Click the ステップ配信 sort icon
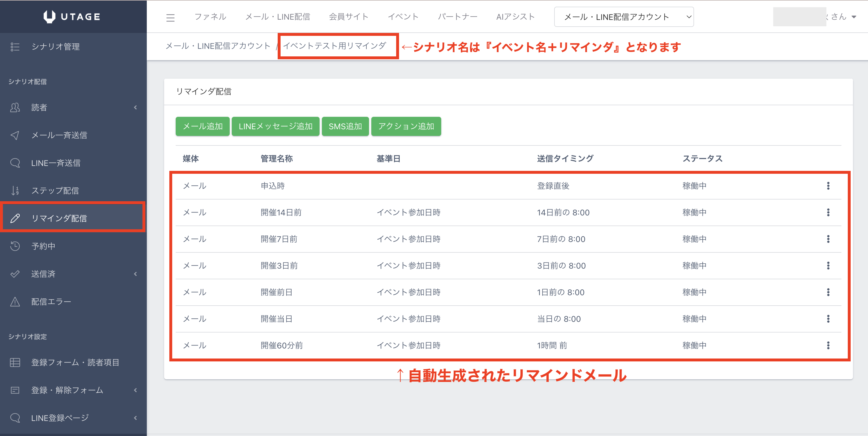 pyautogui.click(x=15, y=191)
